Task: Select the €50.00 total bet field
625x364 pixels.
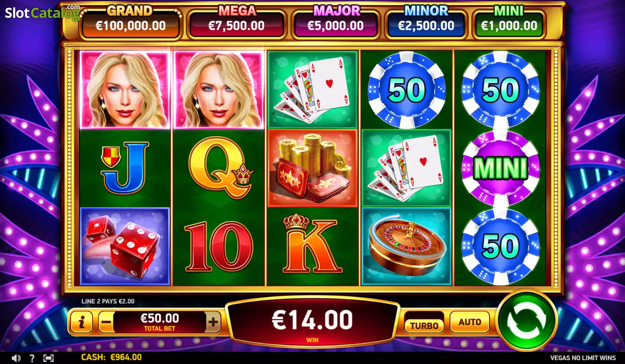Action: point(160,322)
